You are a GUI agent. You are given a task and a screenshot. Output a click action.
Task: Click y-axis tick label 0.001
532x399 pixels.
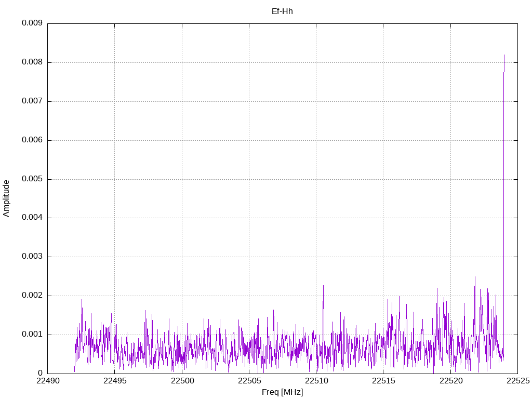(x=32, y=334)
